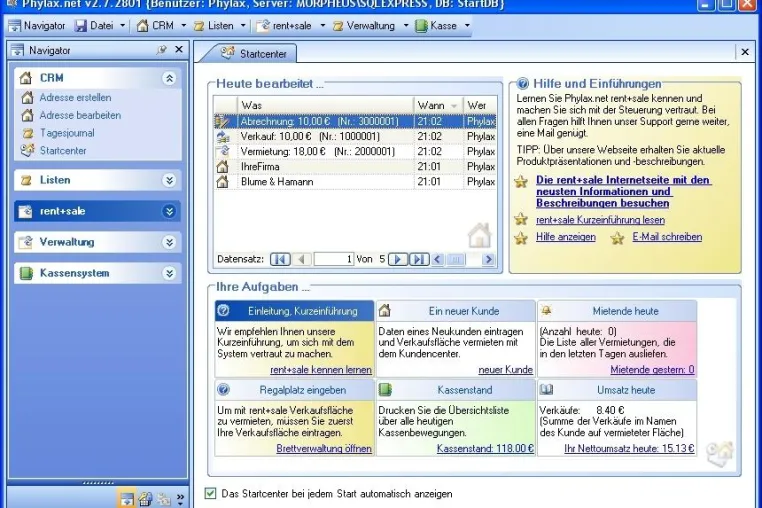The width and height of the screenshot is (762, 508).
Task: Click the house icon beside Ein neuer Kunde
Action: tap(385, 310)
